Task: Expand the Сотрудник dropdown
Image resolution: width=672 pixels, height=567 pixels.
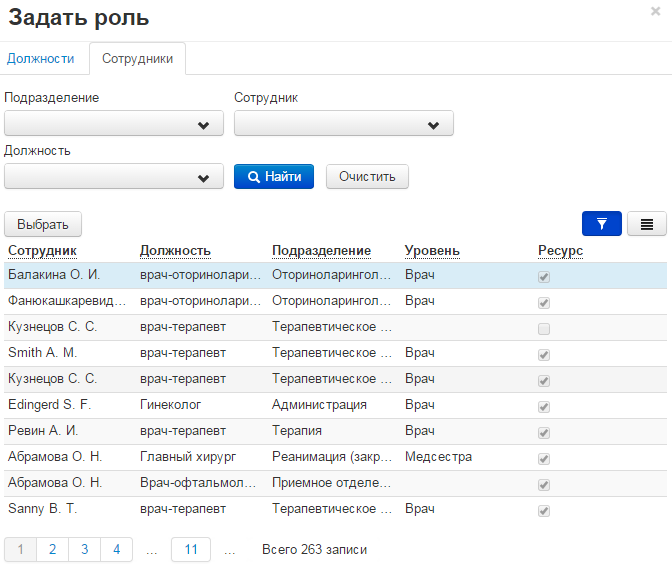Action: click(344, 123)
